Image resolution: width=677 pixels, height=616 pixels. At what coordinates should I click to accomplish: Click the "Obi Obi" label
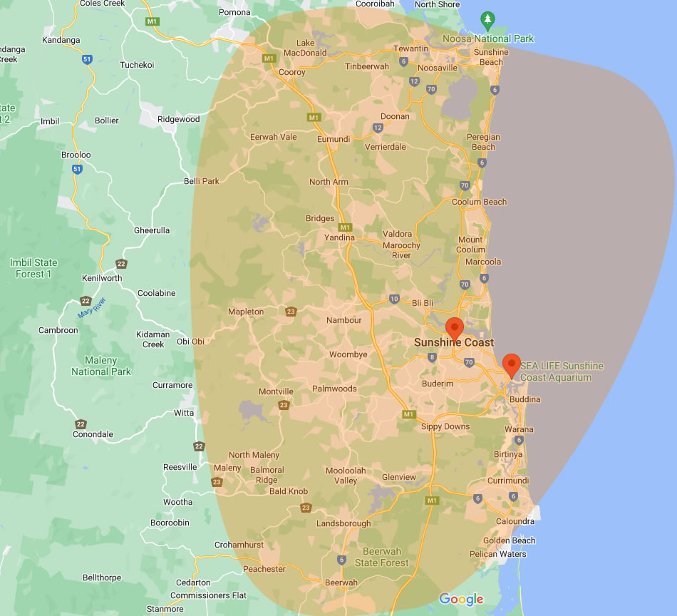pos(190,342)
